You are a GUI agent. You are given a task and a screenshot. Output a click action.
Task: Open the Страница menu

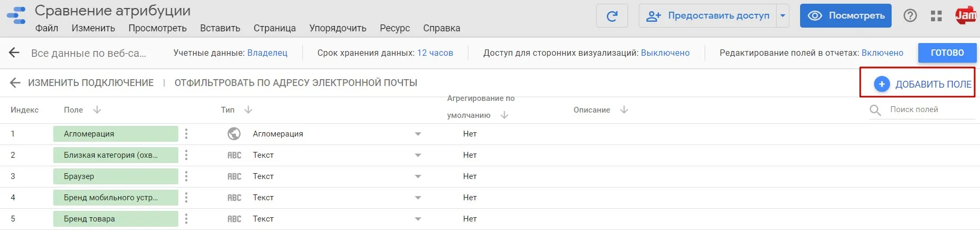click(x=275, y=28)
